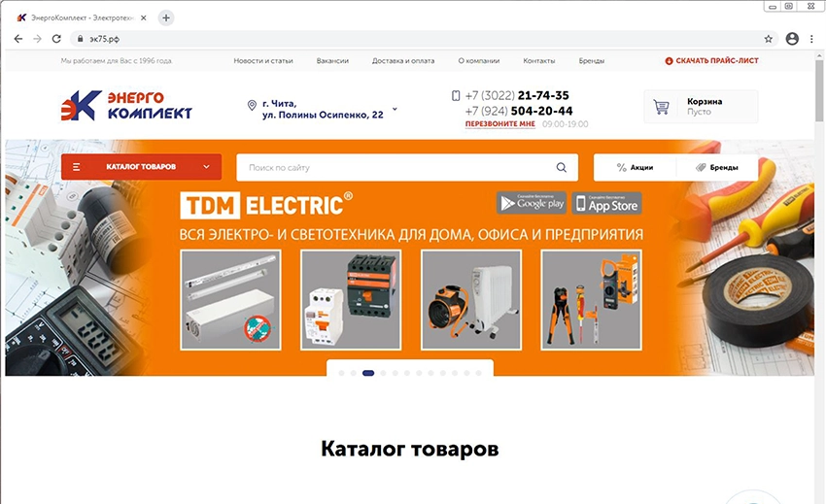Image resolution: width=826 pixels, height=504 pixels.
Task: Open Доставка и оплата menu item
Action: (403, 60)
